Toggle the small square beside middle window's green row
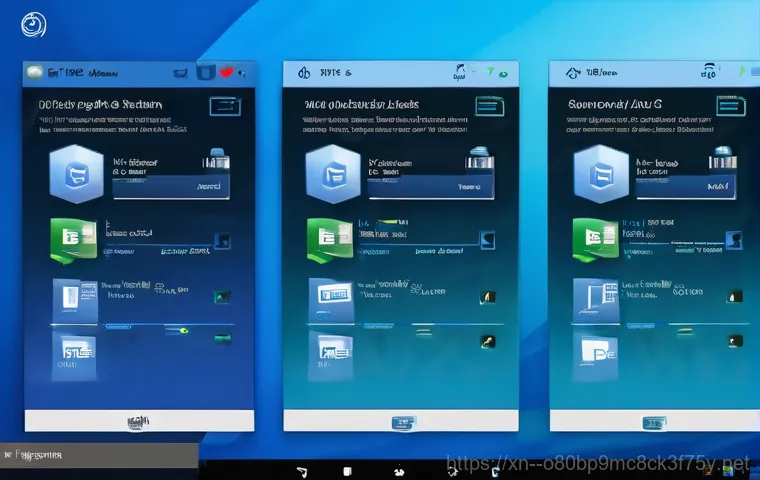 point(487,241)
